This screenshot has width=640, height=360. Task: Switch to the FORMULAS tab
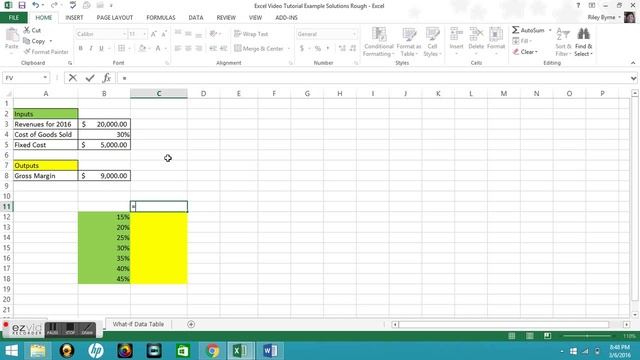[x=161, y=18]
